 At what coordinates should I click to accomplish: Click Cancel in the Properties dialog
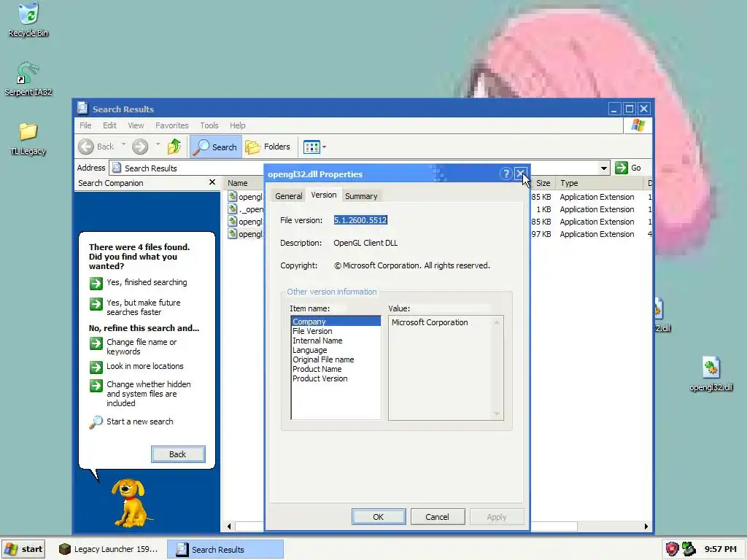pos(438,517)
